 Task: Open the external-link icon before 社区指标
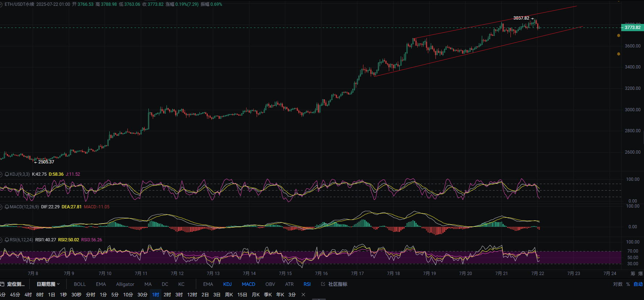point(323,284)
